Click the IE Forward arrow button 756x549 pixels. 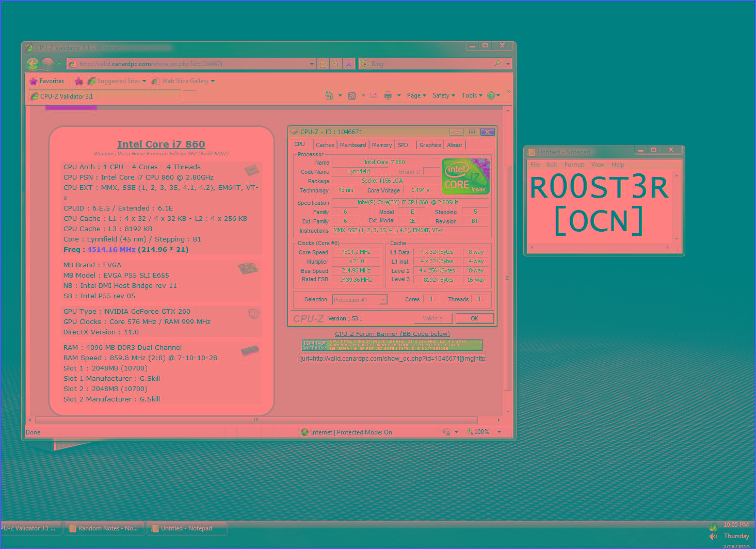47,63
